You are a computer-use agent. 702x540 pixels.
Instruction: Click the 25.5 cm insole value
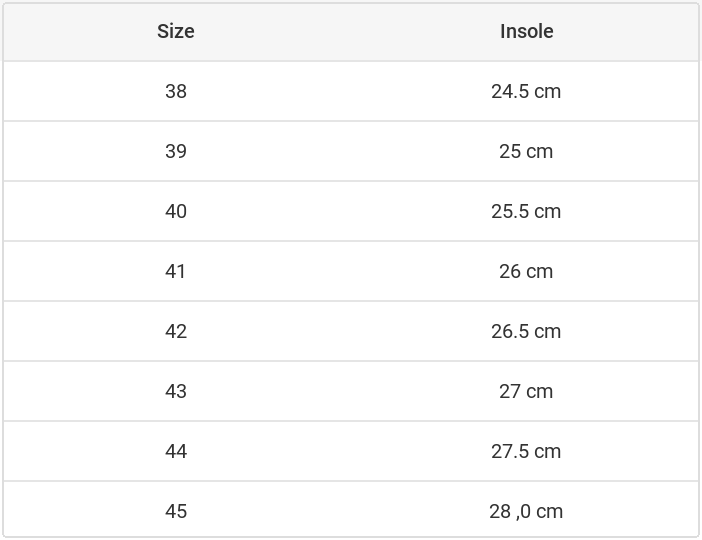point(526,211)
